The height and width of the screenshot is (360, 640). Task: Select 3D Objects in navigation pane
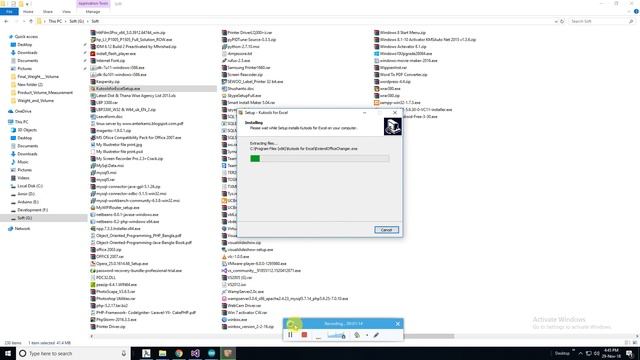tap(27, 130)
